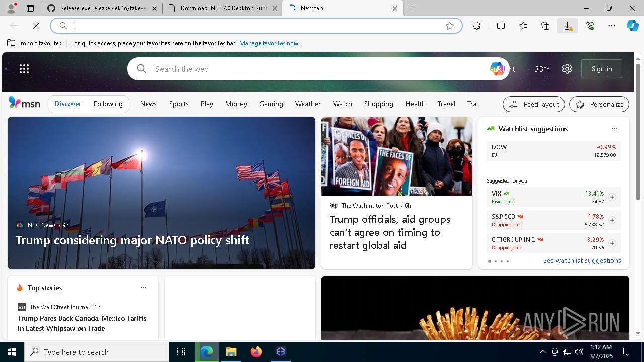Image resolution: width=644 pixels, height=362 pixels.
Task: Open the Watch category
Action: tap(343, 104)
